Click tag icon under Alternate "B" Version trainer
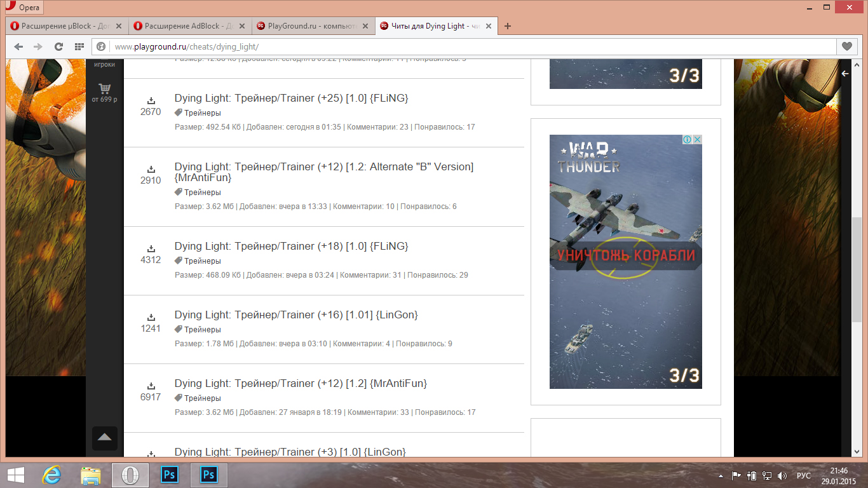Image resolution: width=868 pixels, height=488 pixels. (179, 192)
